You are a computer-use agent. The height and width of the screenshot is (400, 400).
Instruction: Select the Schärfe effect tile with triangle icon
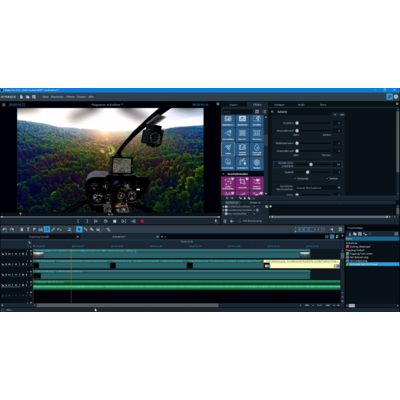[x=228, y=149]
